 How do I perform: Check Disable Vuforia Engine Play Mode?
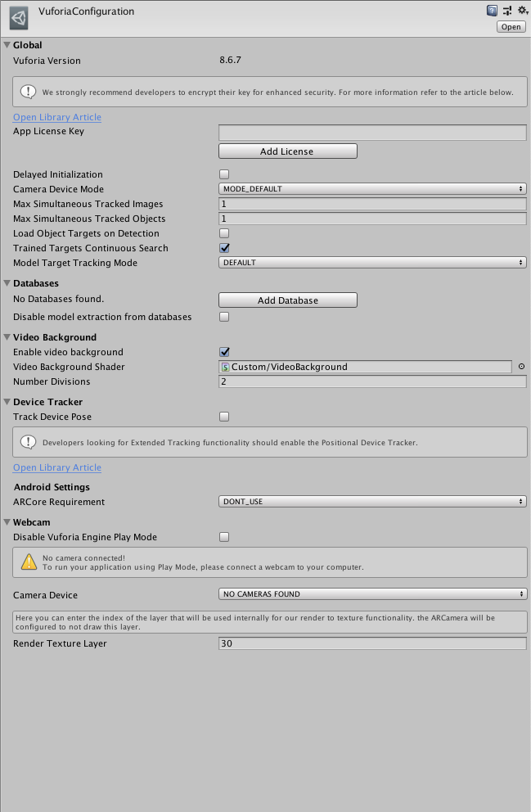pyautogui.click(x=224, y=537)
